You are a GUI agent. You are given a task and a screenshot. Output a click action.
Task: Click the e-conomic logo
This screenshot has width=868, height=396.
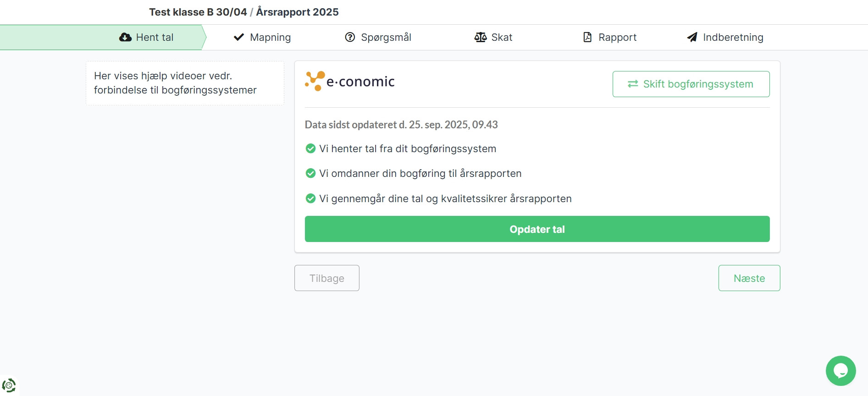350,81
